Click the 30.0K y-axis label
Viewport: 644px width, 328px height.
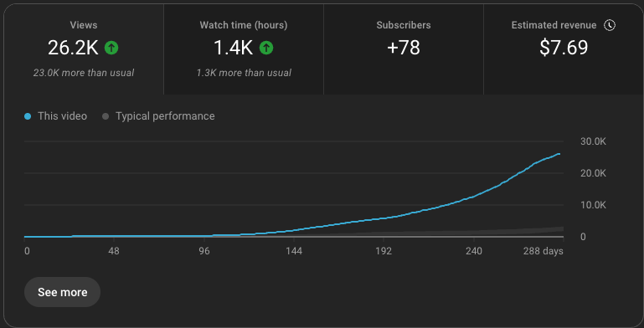click(593, 141)
